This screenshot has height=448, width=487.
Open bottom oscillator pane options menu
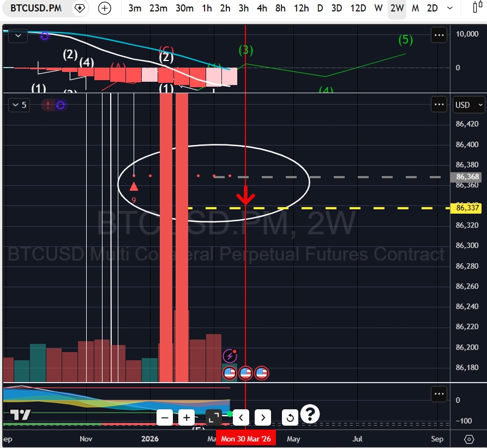coord(439,394)
